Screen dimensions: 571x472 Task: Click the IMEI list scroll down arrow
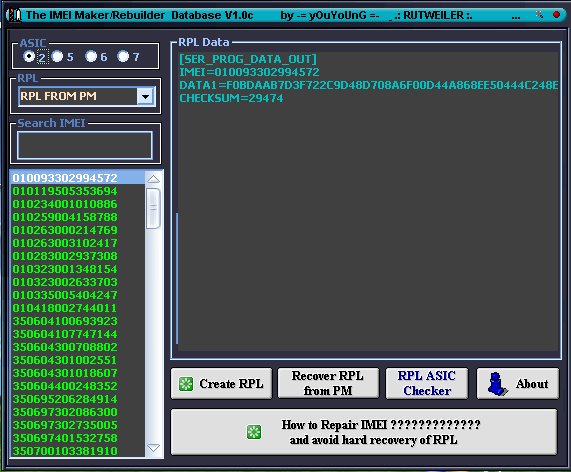153,448
